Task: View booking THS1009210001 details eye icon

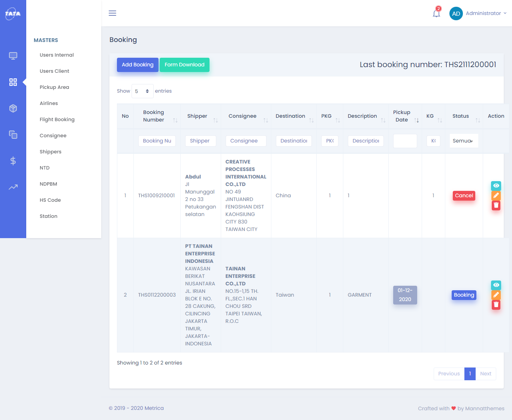Action: [496, 186]
